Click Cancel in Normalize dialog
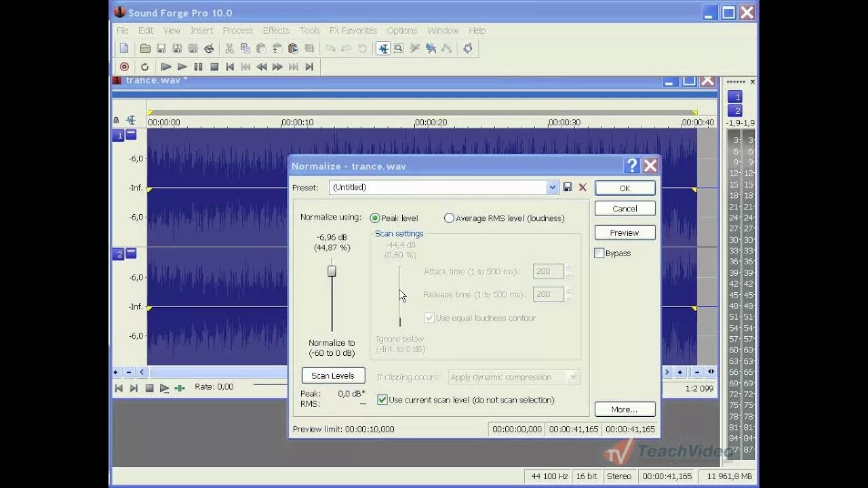Viewport: 868px width, 488px height. (625, 209)
